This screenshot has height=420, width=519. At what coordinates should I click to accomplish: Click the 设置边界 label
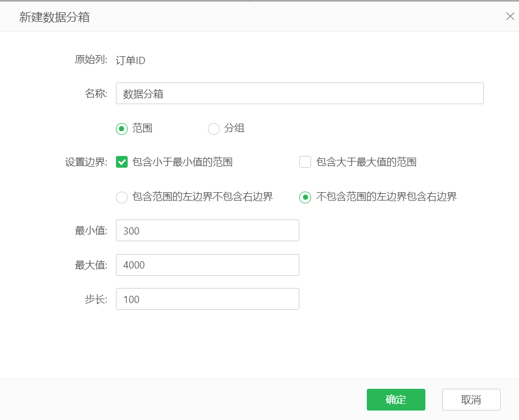click(x=86, y=162)
